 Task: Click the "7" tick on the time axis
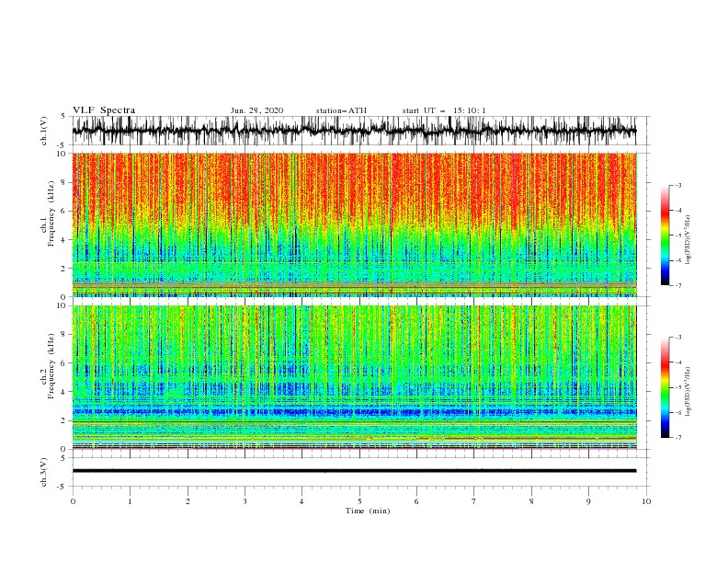[474, 501]
